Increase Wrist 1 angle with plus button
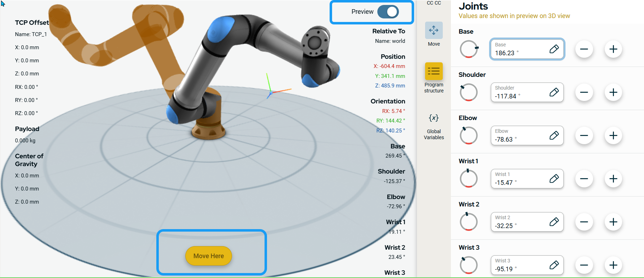Viewport: 644px width, 278px height. pyautogui.click(x=613, y=179)
